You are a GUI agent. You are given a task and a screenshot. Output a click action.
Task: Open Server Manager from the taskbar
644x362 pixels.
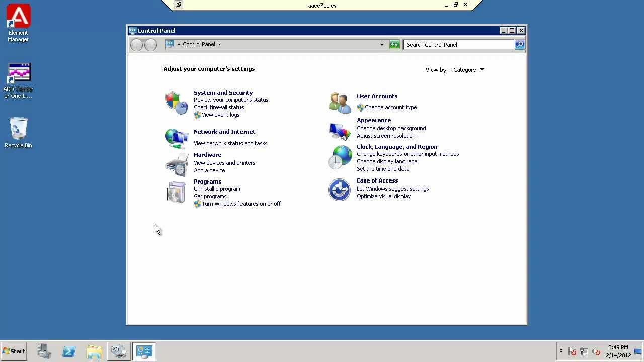click(44, 351)
